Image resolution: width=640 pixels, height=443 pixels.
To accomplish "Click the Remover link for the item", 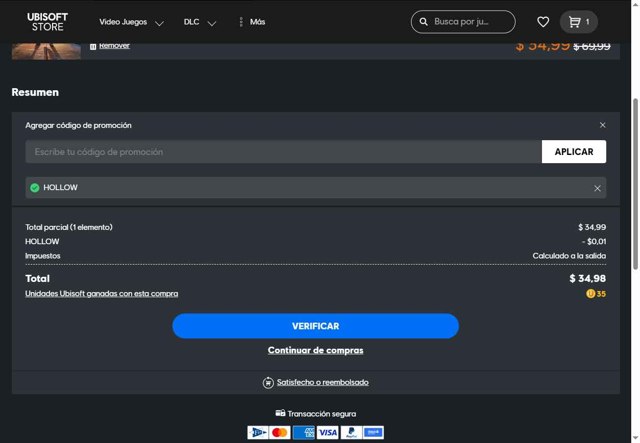I will (x=114, y=46).
